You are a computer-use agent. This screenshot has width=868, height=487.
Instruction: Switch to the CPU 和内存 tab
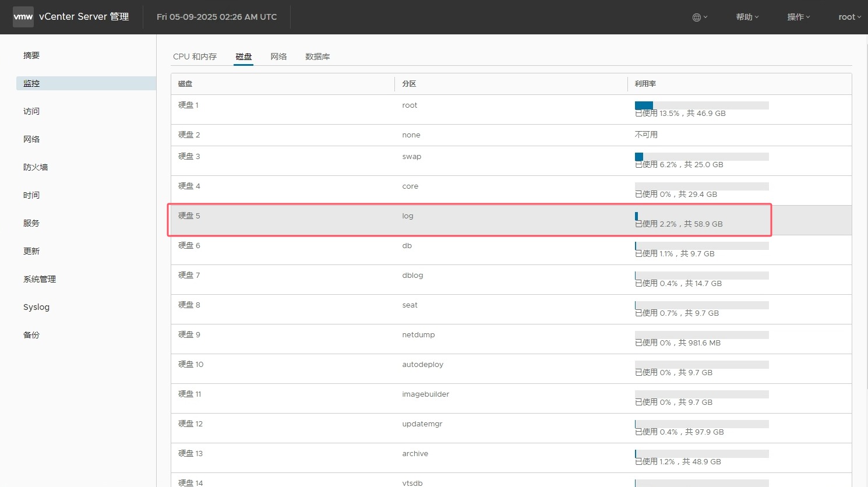pyautogui.click(x=195, y=57)
